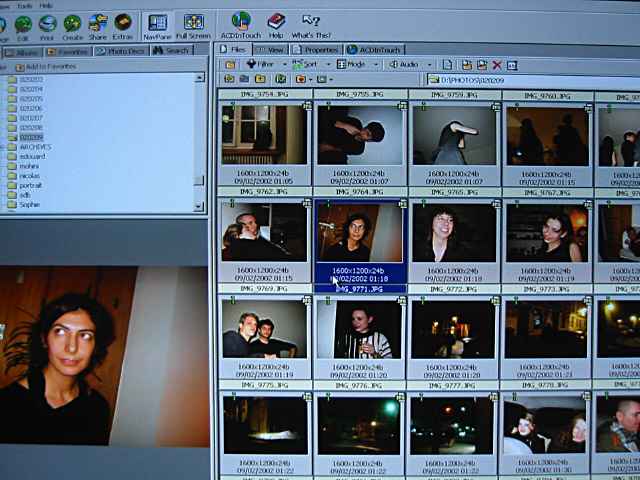Expand the ARCHIVES folder node
Viewport: 640px width, 480px height.
[2, 147]
